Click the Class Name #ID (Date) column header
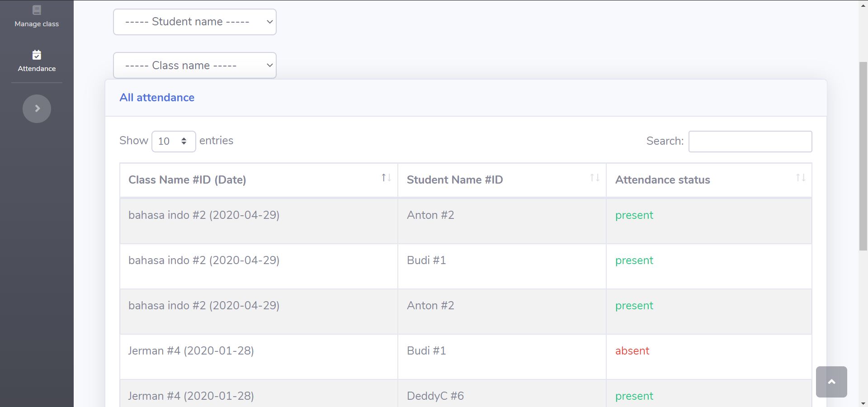The width and height of the screenshot is (868, 407). (x=187, y=180)
